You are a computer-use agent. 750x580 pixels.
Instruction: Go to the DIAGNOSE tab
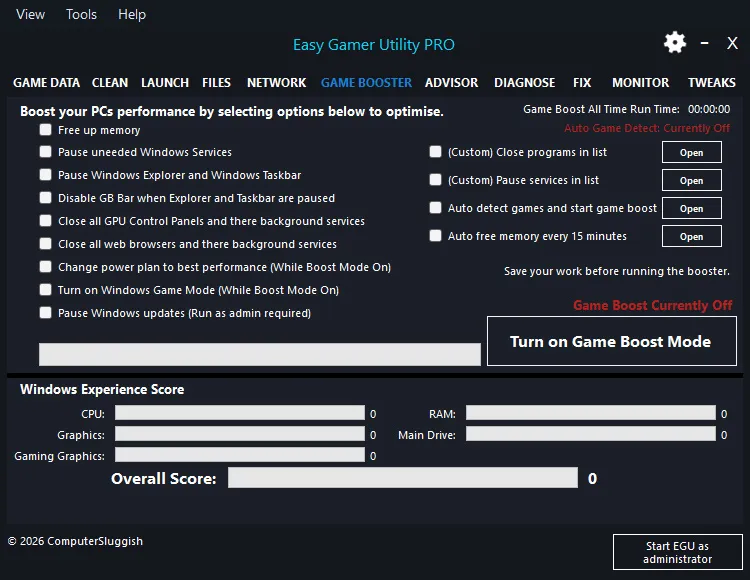pos(525,83)
